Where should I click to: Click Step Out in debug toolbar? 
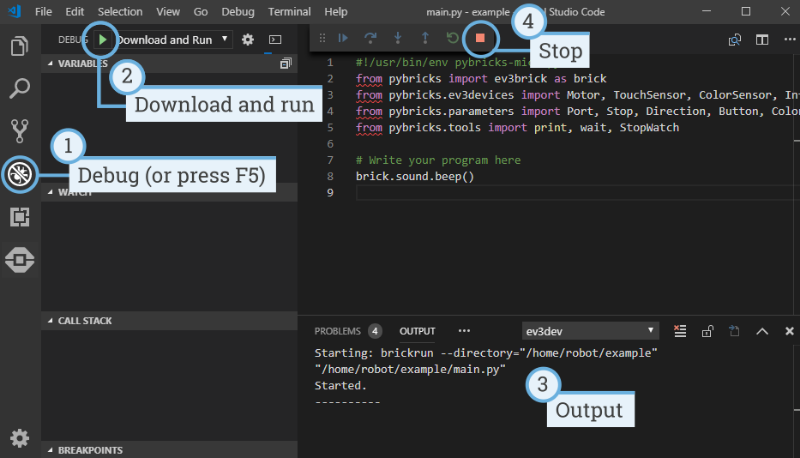[x=425, y=38]
